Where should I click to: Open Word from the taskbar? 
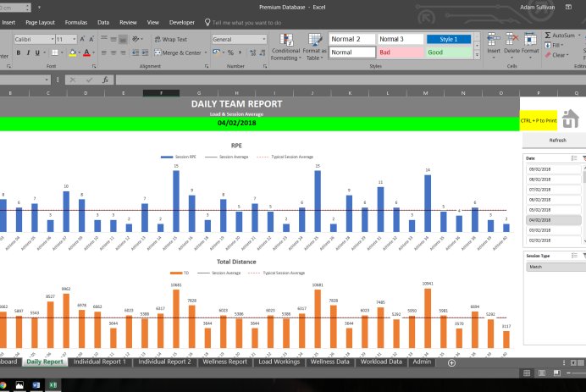point(36,385)
